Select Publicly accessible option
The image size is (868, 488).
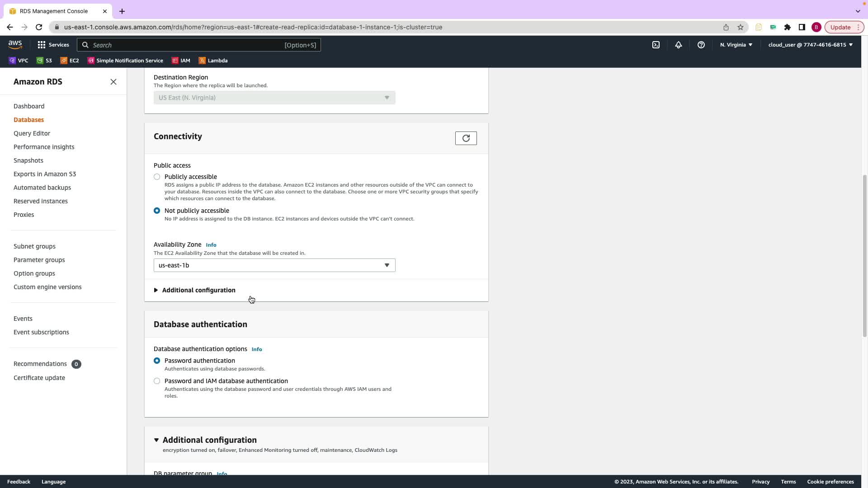(x=157, y=177)
